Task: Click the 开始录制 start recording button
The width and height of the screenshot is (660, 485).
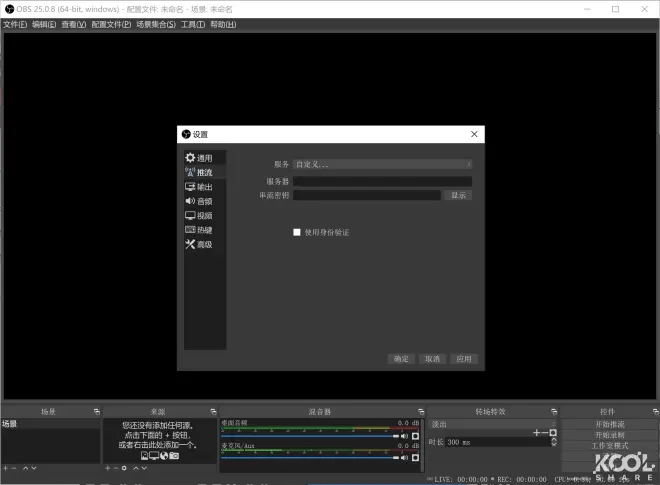Action: (609, 435)
